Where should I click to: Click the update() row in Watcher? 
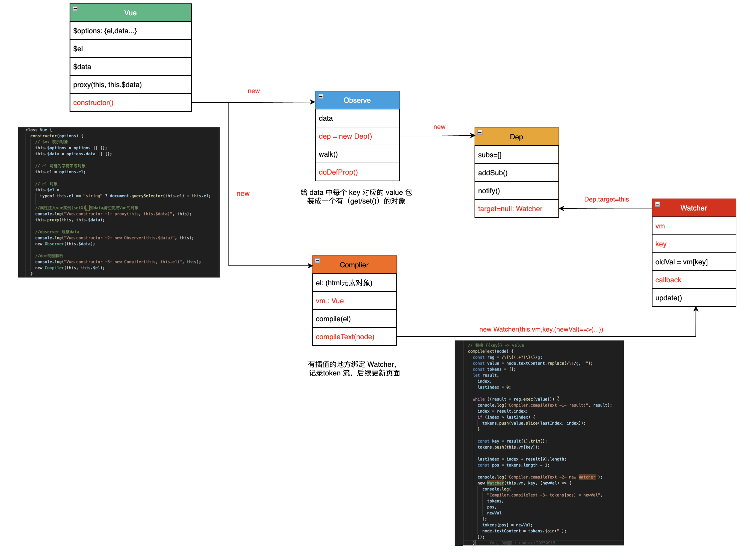click(694, 298)
